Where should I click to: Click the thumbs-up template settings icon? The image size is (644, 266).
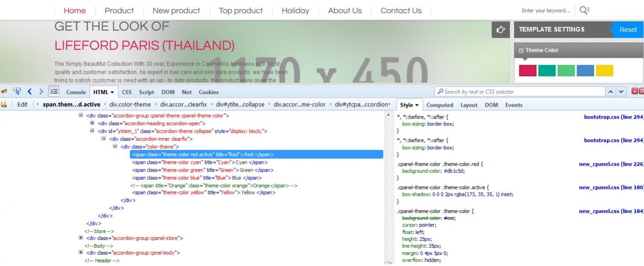point(501,30)
